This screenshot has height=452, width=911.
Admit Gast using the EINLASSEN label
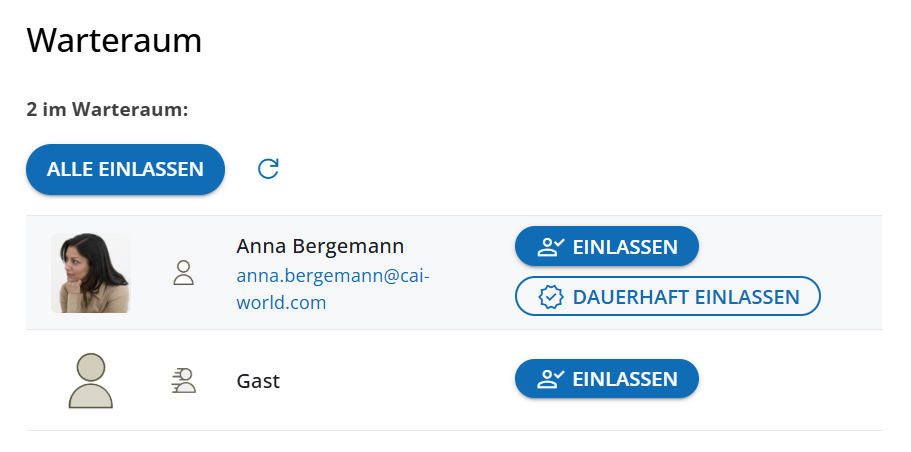pyautogui.click(x=625, y=380)
